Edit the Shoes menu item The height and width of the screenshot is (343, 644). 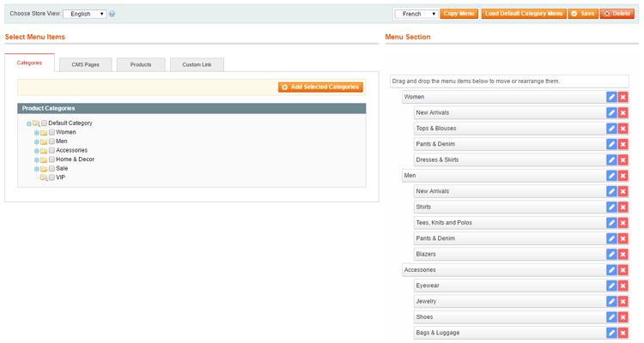pos(611,317)
